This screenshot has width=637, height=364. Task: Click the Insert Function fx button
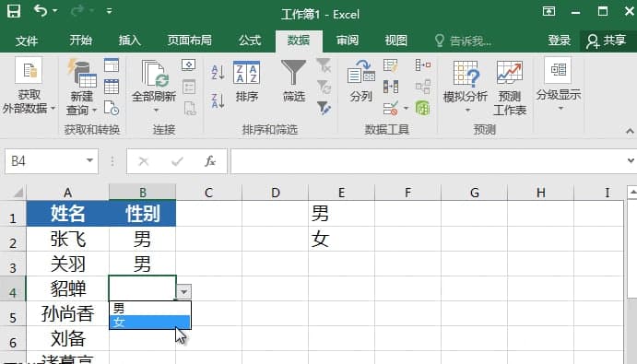pos(210,161)
